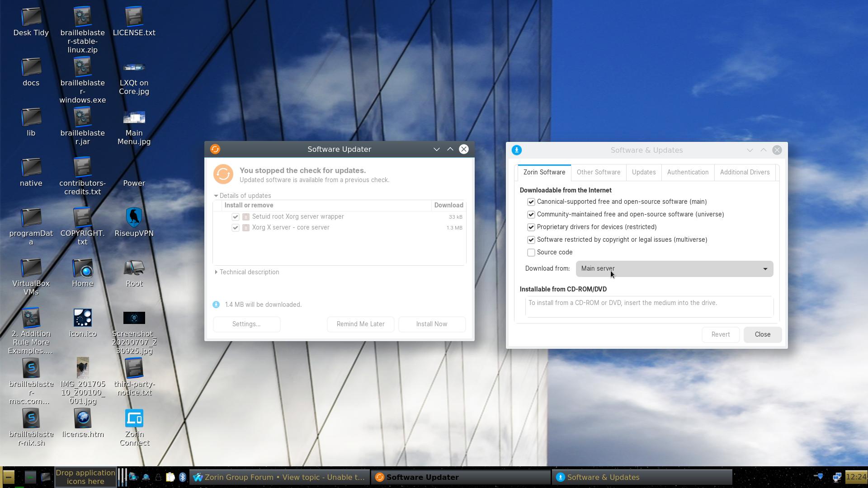Click the Bluetooth icon in the taskbar
Viewport: 868px width, 488px height.
tap(182, 477)
